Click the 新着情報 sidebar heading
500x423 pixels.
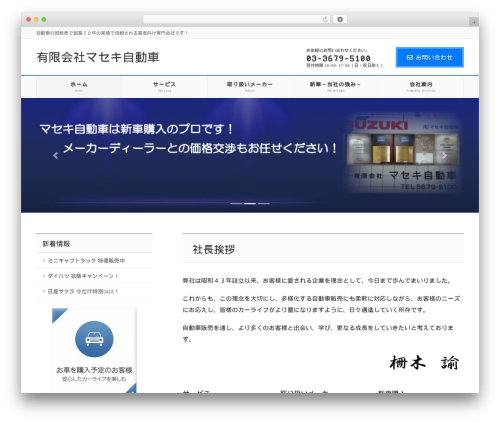(x=56, y=244)
